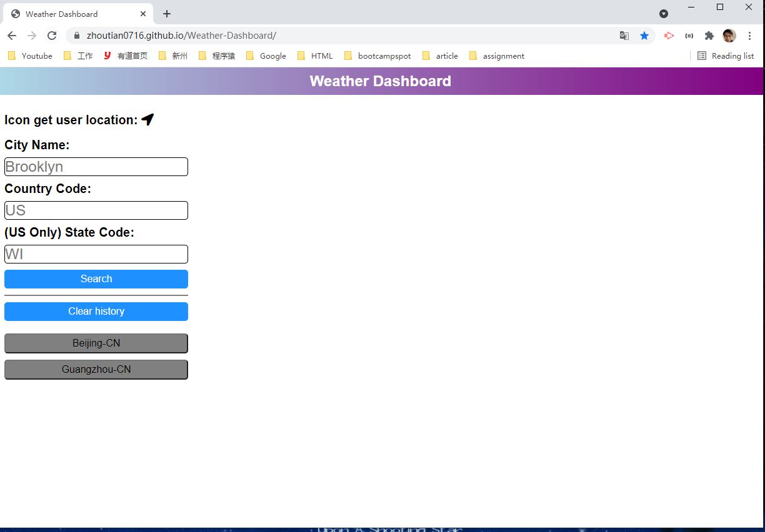The image size is (765, 532).
Task: Open the 工作 bookmark folder
Action: (78, 56)
